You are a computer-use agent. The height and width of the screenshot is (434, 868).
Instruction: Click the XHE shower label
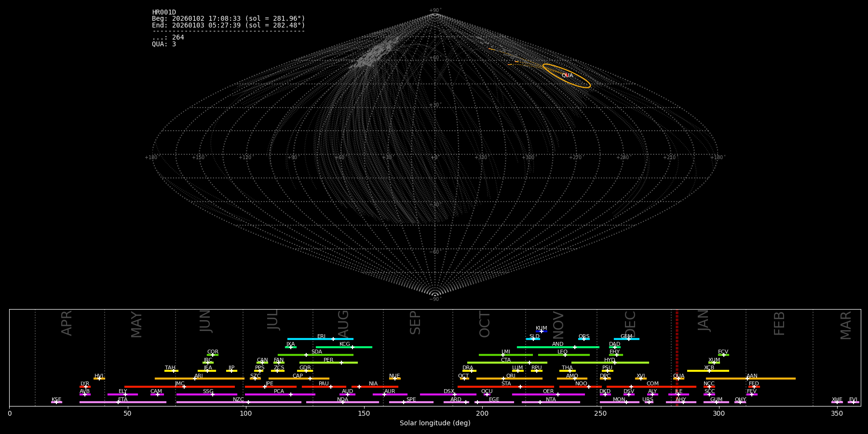[837, 400]
